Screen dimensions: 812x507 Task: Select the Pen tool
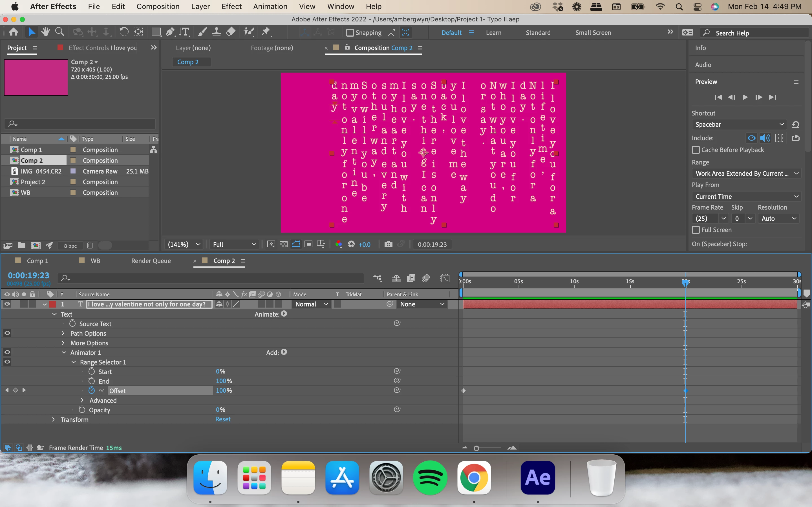coord(170,32)
